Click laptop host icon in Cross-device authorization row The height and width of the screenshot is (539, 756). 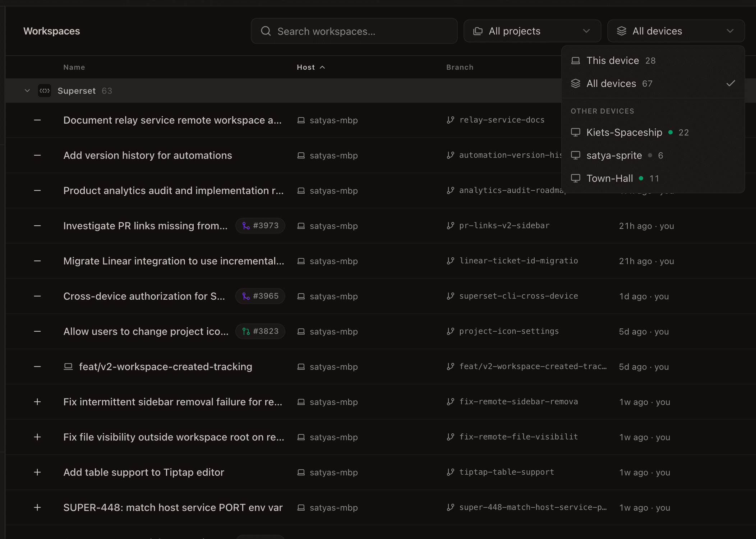click(301, 296)
